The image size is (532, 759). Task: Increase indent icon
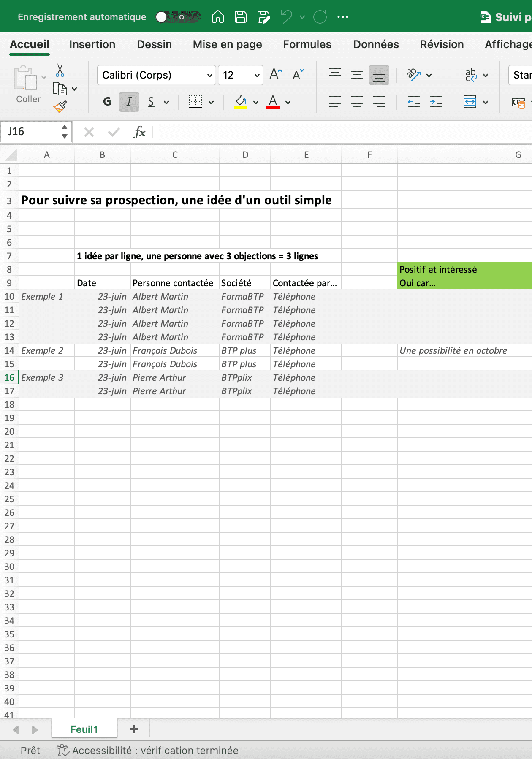coord(436,102)
